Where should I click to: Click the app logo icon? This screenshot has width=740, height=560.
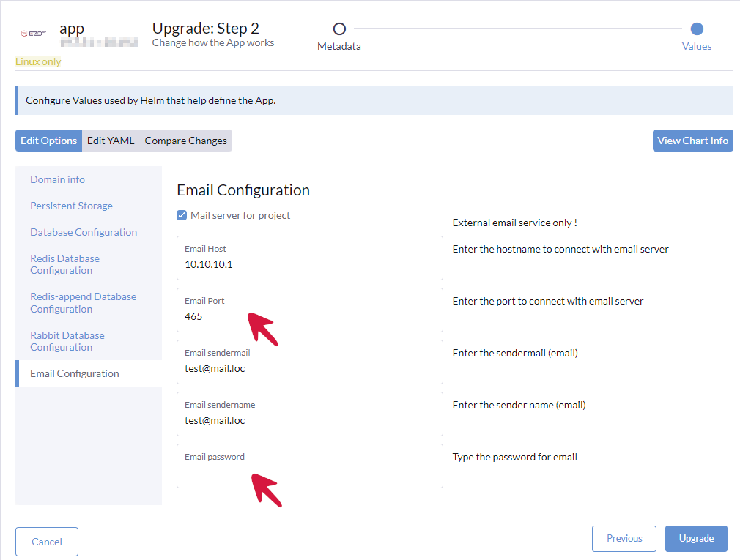pyautogui.click(x=34, y=33)
